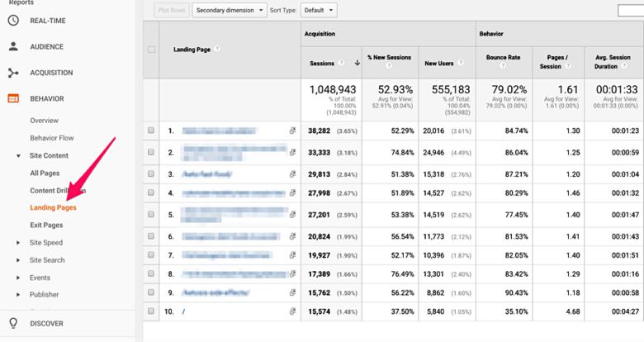Click help icon under % New Sessions

point(389,66)
